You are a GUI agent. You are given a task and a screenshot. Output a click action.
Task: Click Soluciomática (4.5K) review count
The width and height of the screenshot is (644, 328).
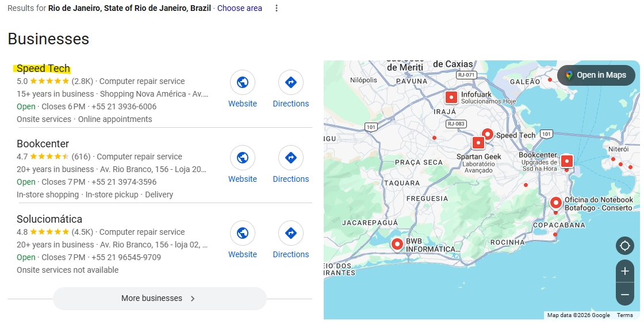click(x=82, y=232)
